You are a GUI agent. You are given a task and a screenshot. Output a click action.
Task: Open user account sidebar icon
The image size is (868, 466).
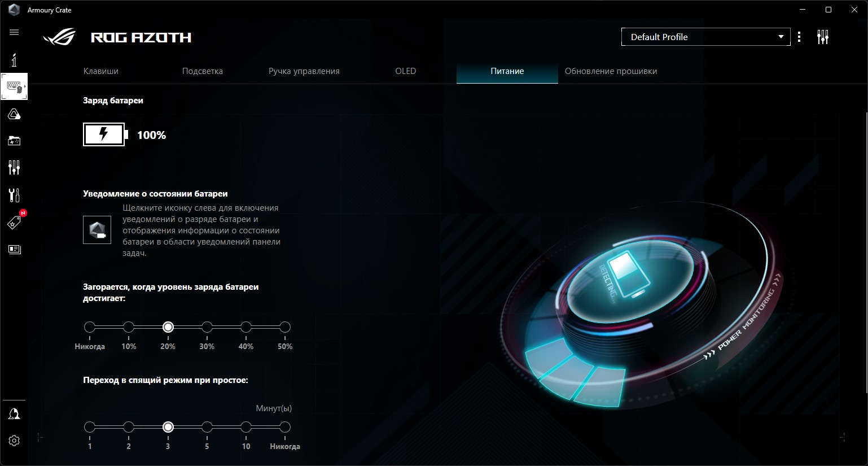(14, 414)
